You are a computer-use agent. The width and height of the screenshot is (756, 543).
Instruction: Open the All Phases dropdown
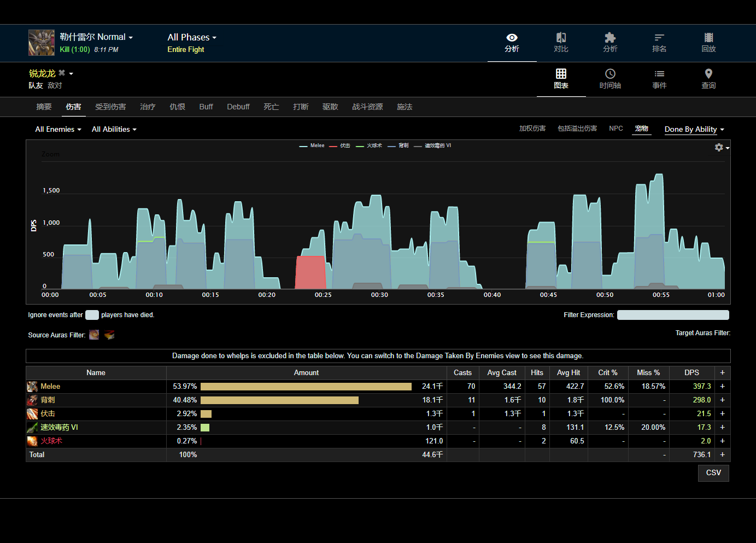coord(192,37)
